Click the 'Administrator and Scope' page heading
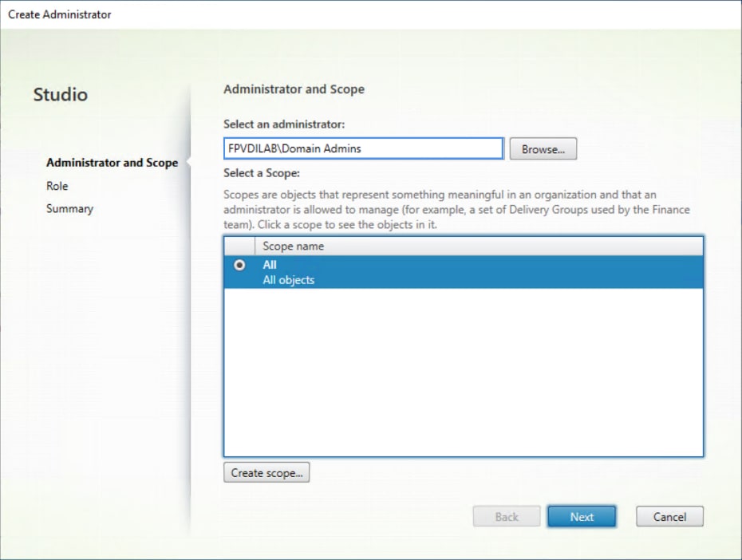Viewport: 742px width, 560px height. (x=294, y=89)
